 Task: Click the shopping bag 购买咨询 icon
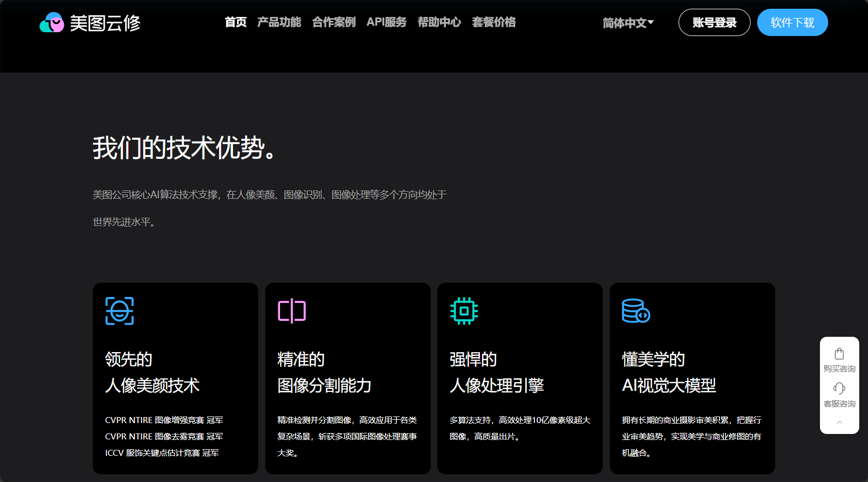click(x=839, y=354)
